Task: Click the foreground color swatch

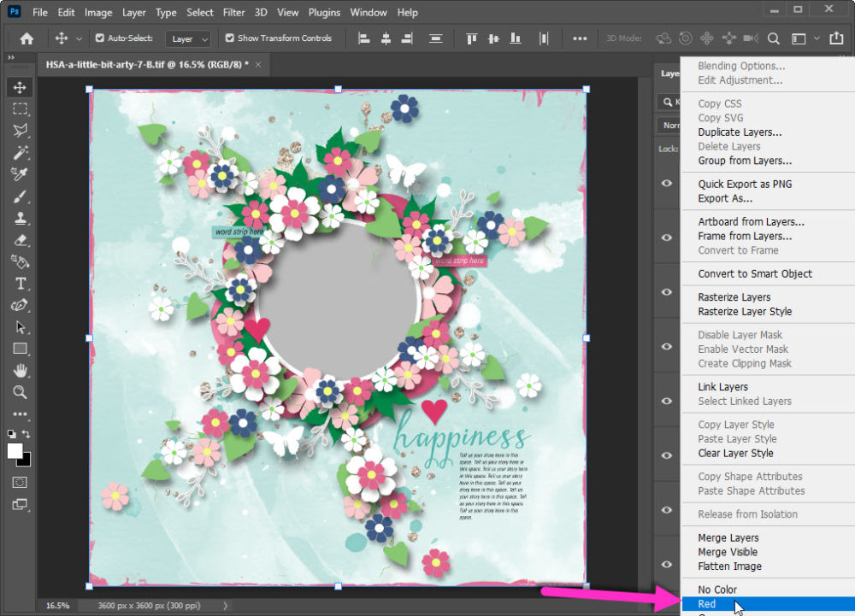Action: (x=14, y=450)
